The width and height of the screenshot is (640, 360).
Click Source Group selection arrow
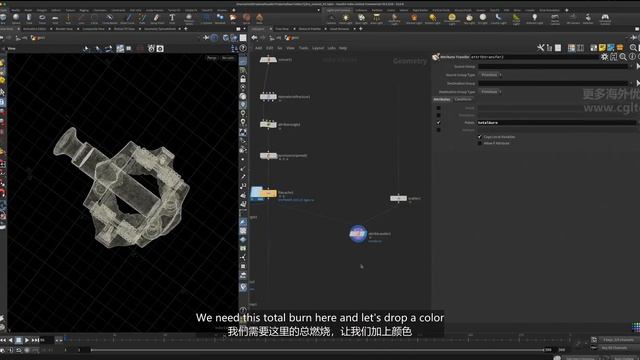point(638,66)
